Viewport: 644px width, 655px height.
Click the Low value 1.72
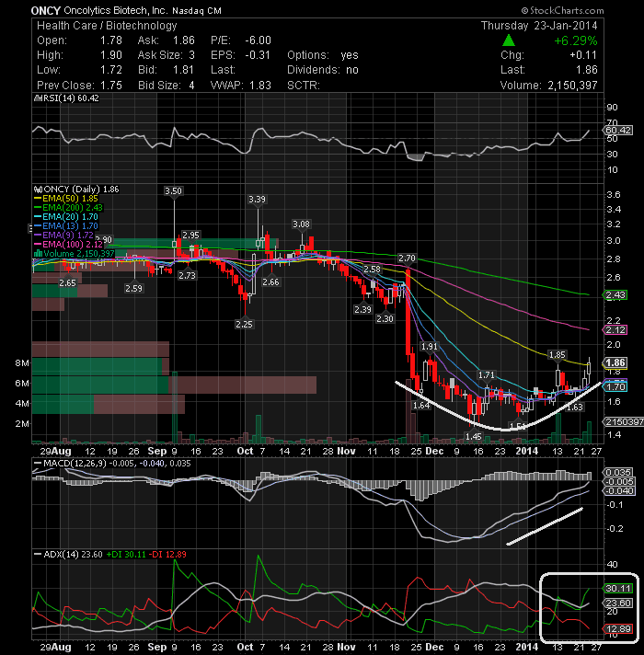pos(111,70)
